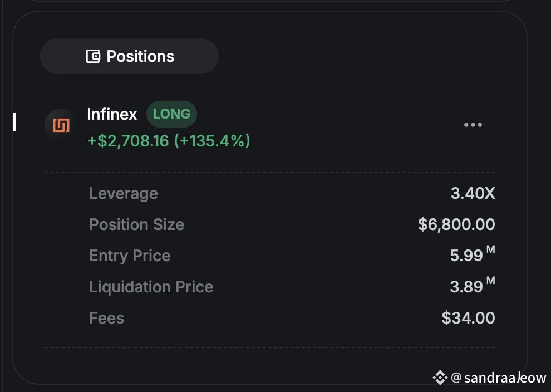551x392 pixels.
Task: Click the wallet icon beside Positions
Action: 93,56
